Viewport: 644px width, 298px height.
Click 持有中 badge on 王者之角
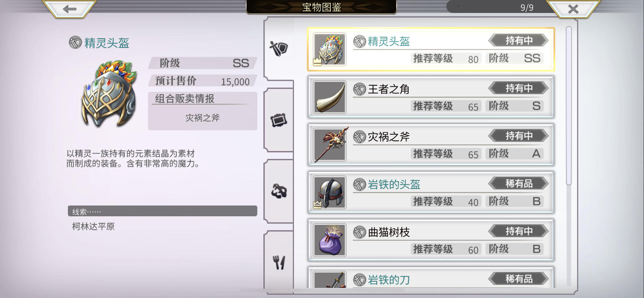[518, 88]
